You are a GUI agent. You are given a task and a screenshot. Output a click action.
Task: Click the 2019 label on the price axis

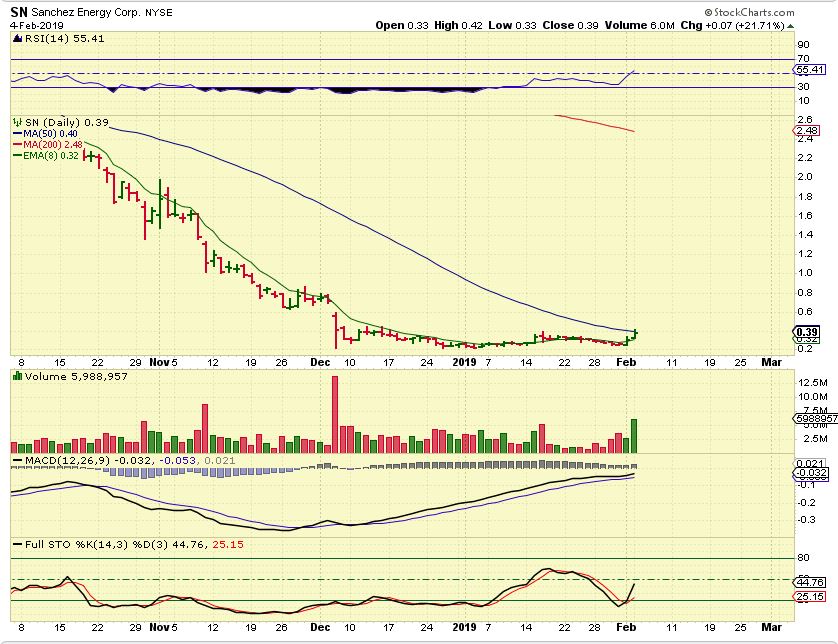pos(464,362)
